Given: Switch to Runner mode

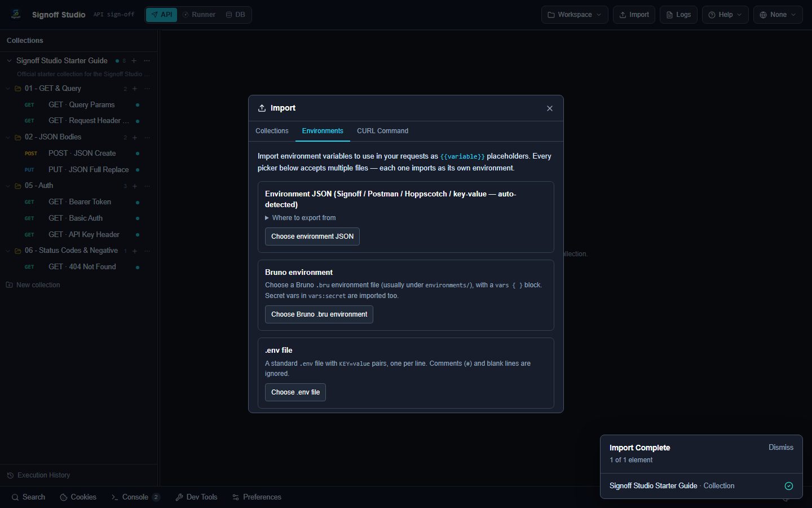Looking at the screenshot, I should coord(199,15).
